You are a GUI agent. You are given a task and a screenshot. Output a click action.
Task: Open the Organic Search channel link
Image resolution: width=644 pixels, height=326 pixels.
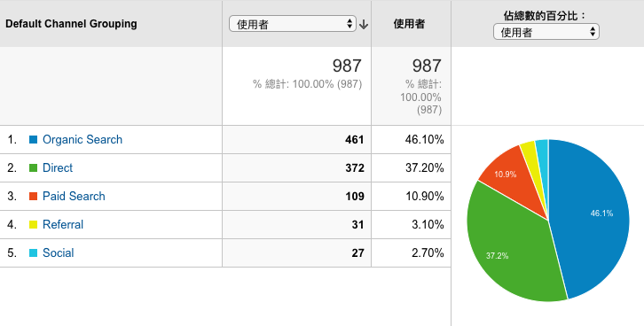click(x=82, y=139)
